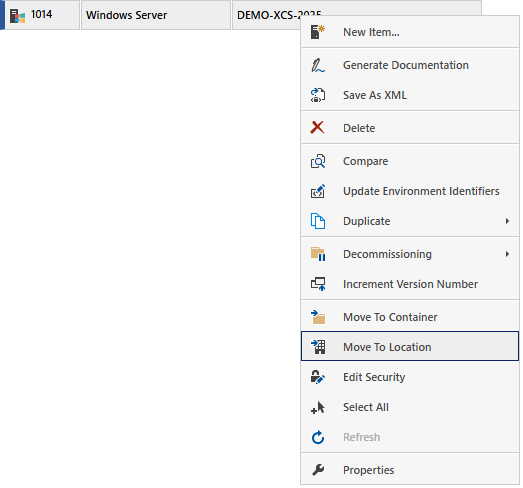The image size is (523, 488).
Task: Click the Generate Documentation pen icon
Action: click(318, 65)
